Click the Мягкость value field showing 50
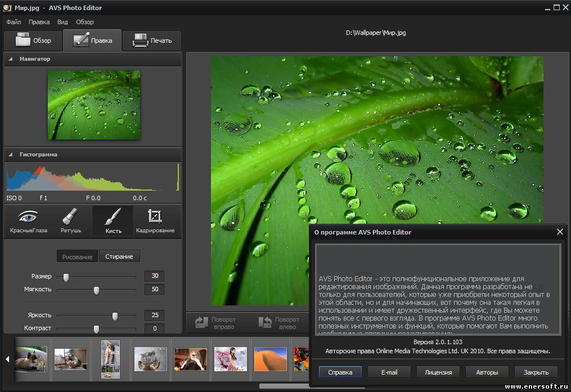Image resolution: width=571 pixels, height=392 pixels. pos(155,289)
